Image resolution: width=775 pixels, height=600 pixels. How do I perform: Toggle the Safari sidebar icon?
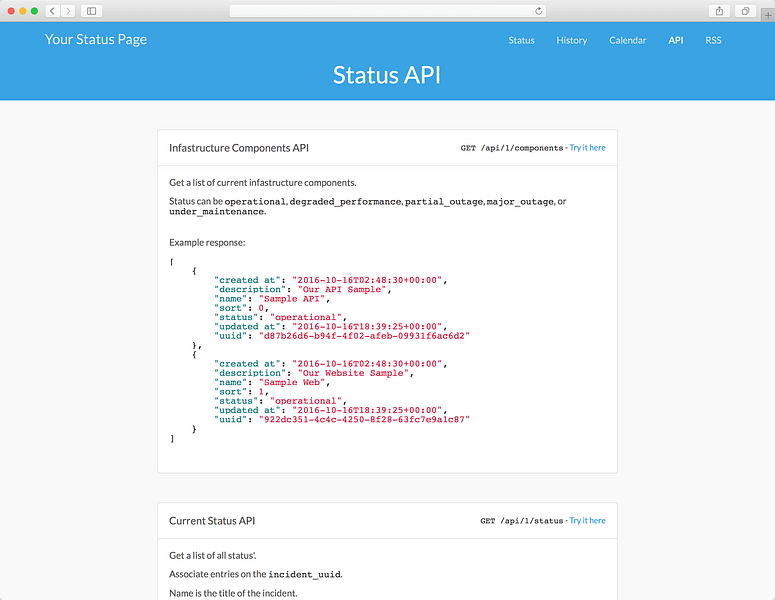91,11
